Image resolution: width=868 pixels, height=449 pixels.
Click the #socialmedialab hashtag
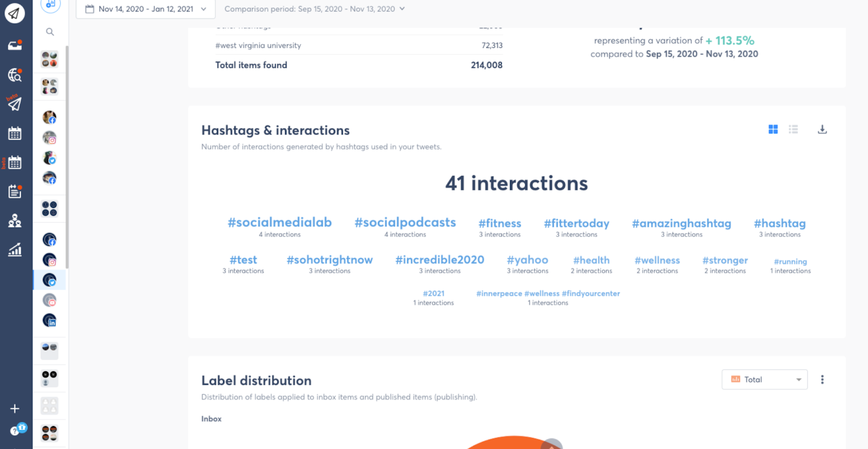pos(279,223)
